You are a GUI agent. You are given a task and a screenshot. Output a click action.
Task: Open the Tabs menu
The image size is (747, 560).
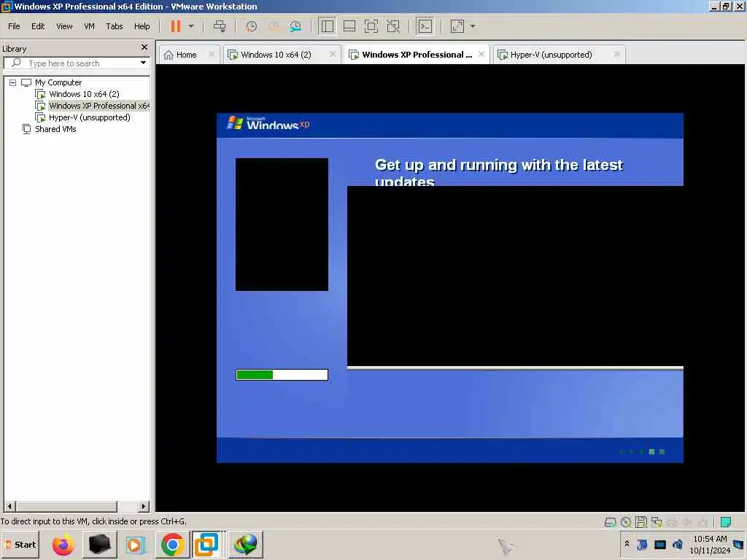point(115,26)
